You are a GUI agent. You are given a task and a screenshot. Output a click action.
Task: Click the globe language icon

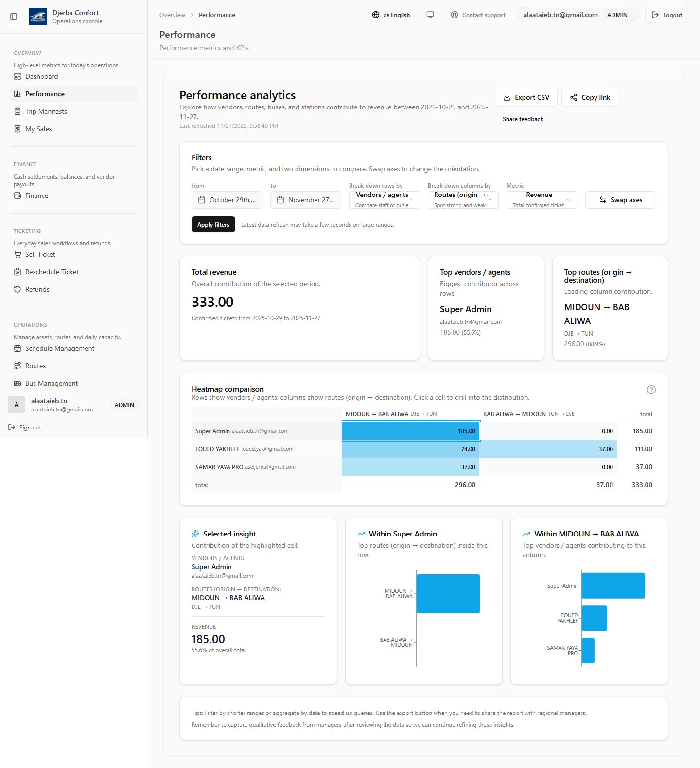[376, 15]
